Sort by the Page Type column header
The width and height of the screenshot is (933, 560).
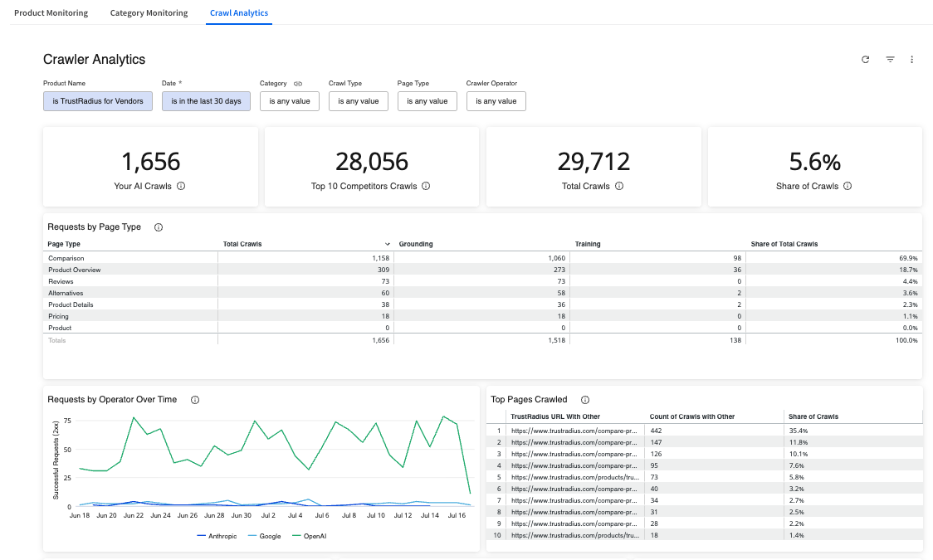(x=64, y=245)
